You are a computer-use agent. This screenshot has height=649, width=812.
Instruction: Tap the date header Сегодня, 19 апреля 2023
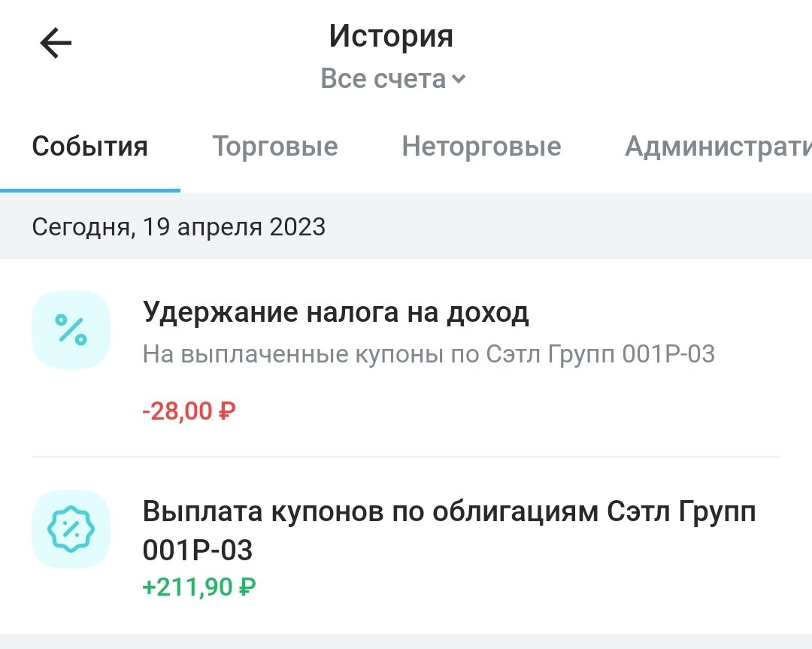[x=179, y=227]
